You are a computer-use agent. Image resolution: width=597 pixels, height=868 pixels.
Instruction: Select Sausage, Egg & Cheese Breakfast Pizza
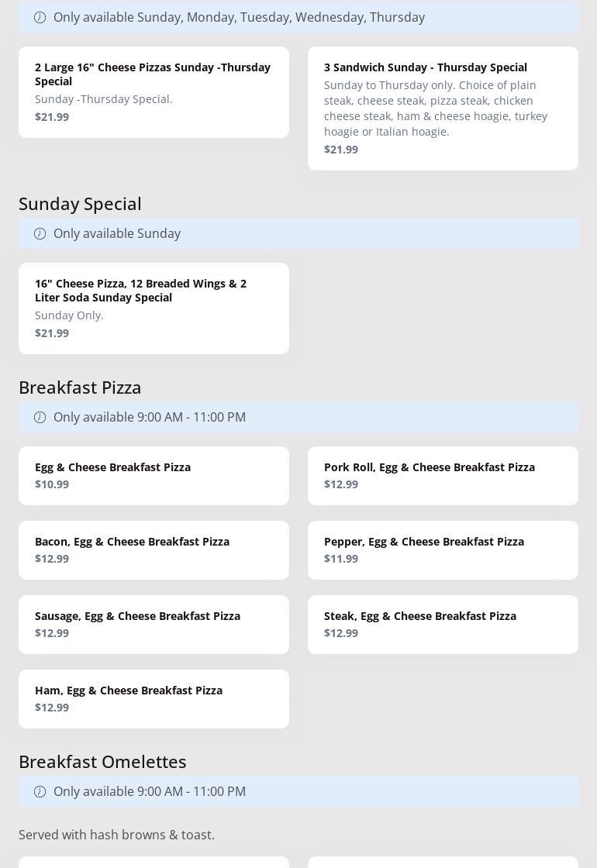(x=154, y=624)
